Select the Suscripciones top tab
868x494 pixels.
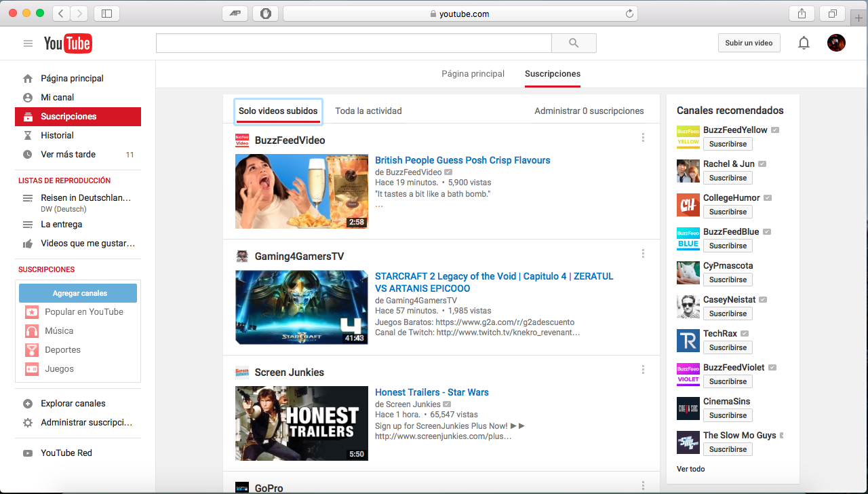click(x=553, y=74)
